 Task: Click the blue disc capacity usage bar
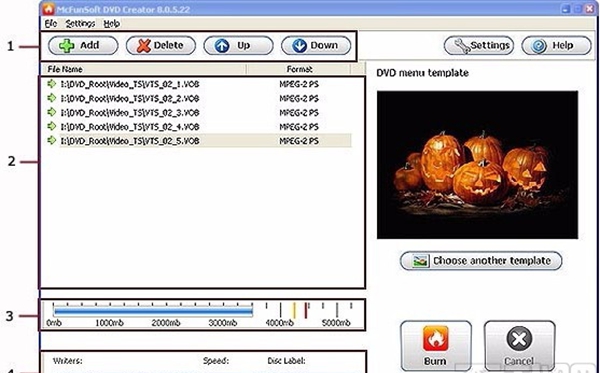153,311
